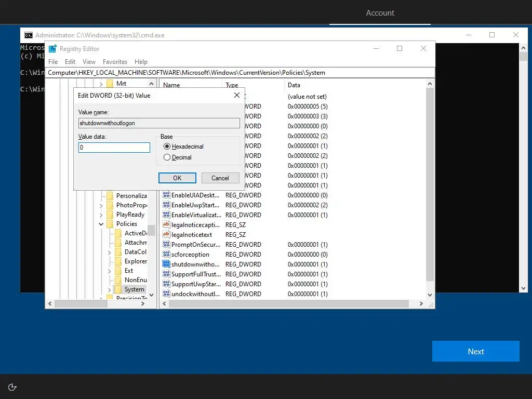Image resolution: width=532 pixels, height=399 pixels.
Task: Select the System key in tree
Action: point(134,289)
